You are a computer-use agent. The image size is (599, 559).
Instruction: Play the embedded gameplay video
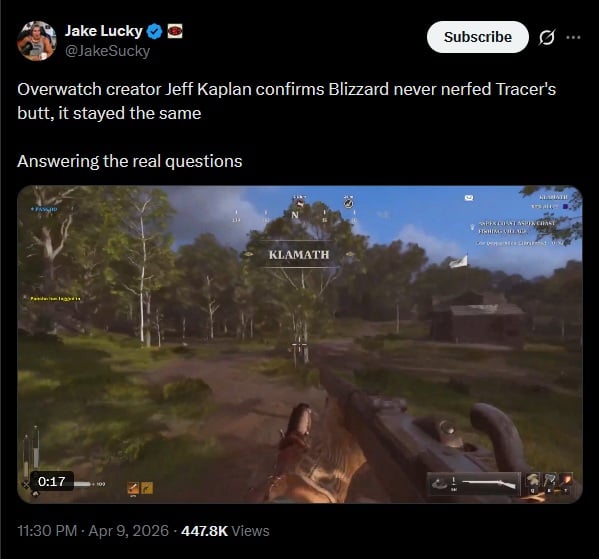coord(300,344)
